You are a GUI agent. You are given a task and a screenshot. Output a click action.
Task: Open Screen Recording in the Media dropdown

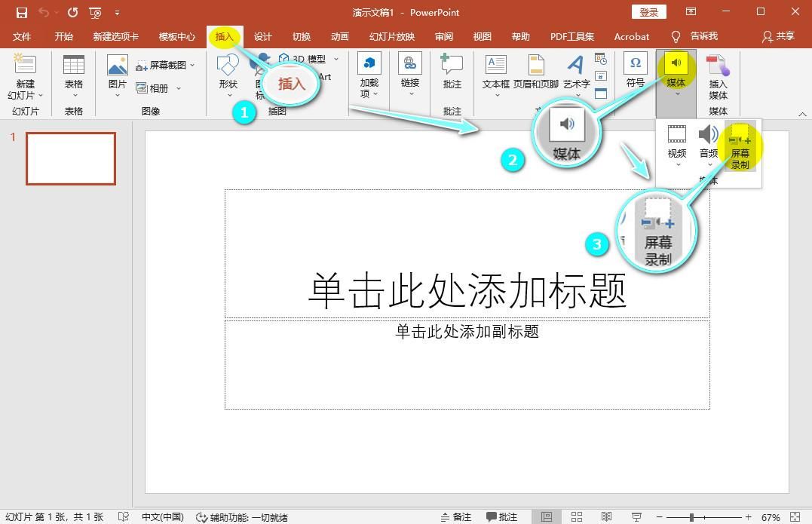click(740, 149)
